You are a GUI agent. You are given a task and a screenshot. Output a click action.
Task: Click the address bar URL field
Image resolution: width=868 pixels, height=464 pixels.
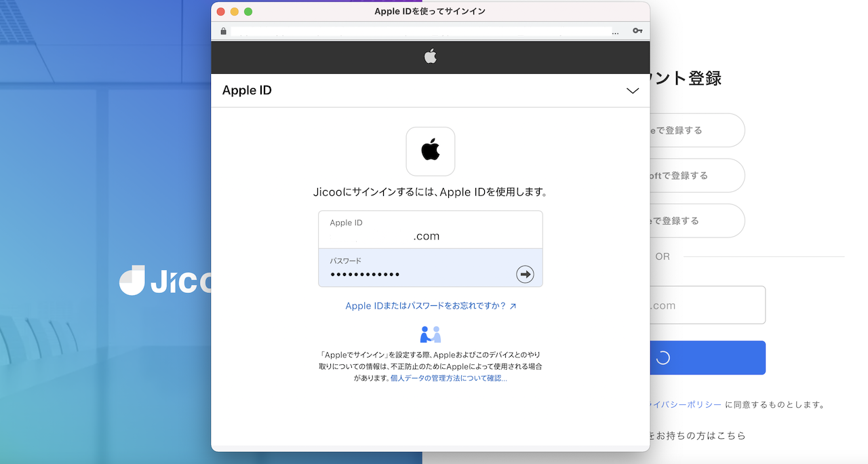[421, 31]
